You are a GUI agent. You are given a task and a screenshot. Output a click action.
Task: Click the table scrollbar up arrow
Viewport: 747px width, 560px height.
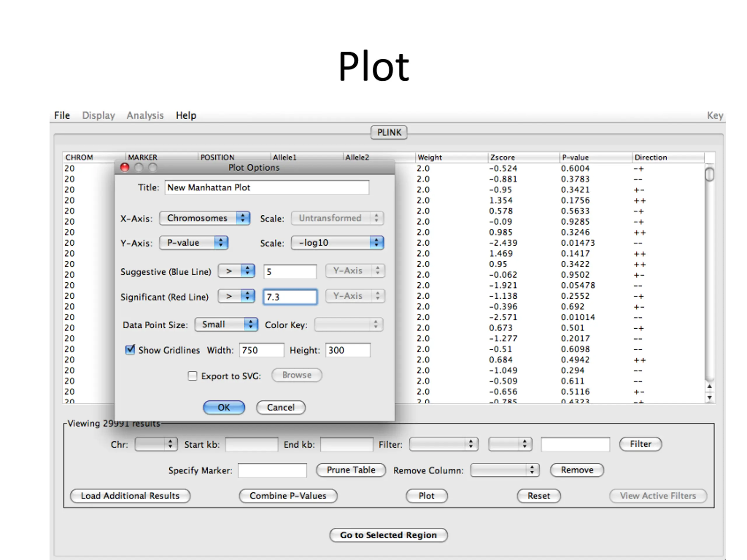[x=710, y=386]
